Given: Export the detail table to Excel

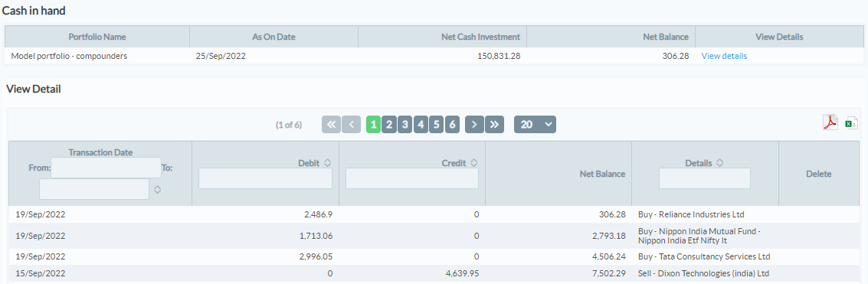Looking at the screenshot, I should click(x=851, y=123).
